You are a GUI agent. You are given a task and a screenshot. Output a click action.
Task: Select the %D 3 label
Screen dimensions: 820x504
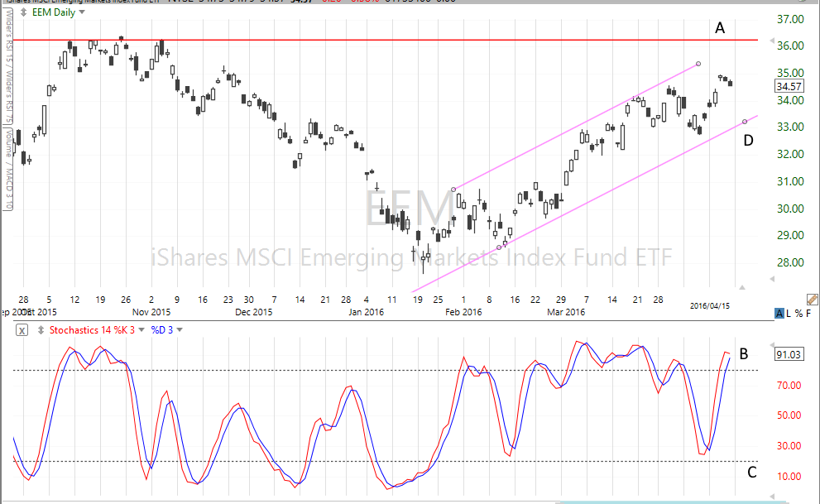pyautogui.click(x=161, y=330)
